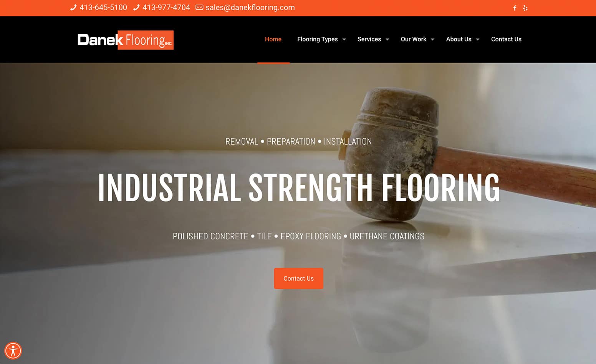This screenshot has height=364, width=596.
Task: Click the orange Contact Us button
Action: point(298,278)
